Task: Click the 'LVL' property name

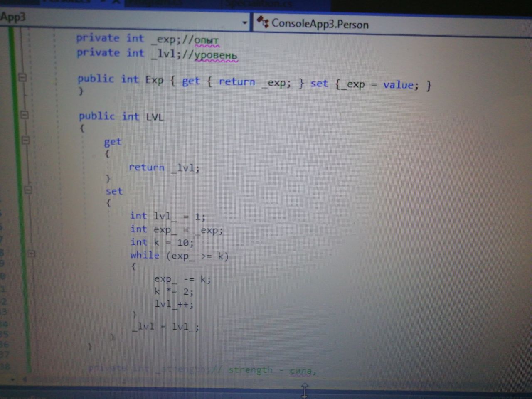Action: pyautogui.click(x=155, y=117)
